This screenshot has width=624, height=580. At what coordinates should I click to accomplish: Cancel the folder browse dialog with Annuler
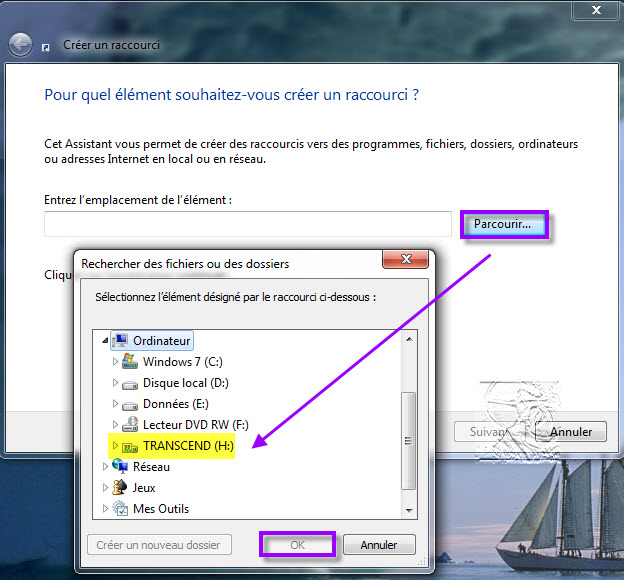click(x=378, y=545)
